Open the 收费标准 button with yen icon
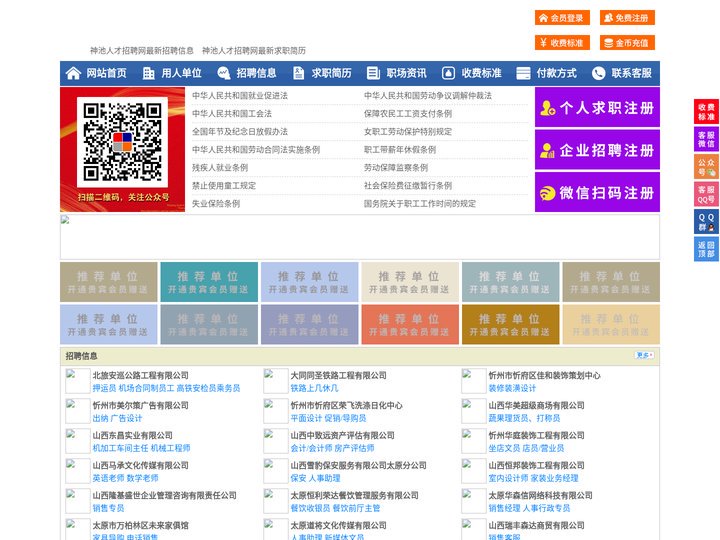720x540 pixels. (x=562, y=43)
